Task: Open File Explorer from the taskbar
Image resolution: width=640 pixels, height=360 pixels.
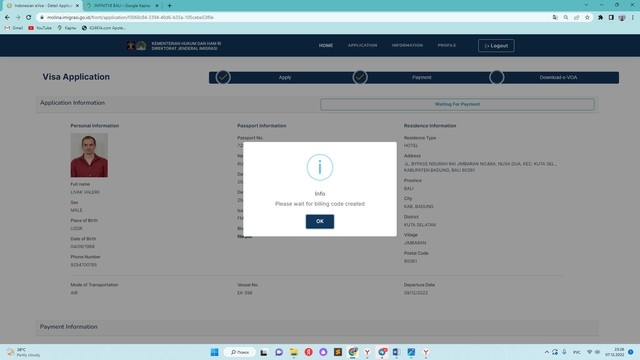Action: [x=294, y=352]
